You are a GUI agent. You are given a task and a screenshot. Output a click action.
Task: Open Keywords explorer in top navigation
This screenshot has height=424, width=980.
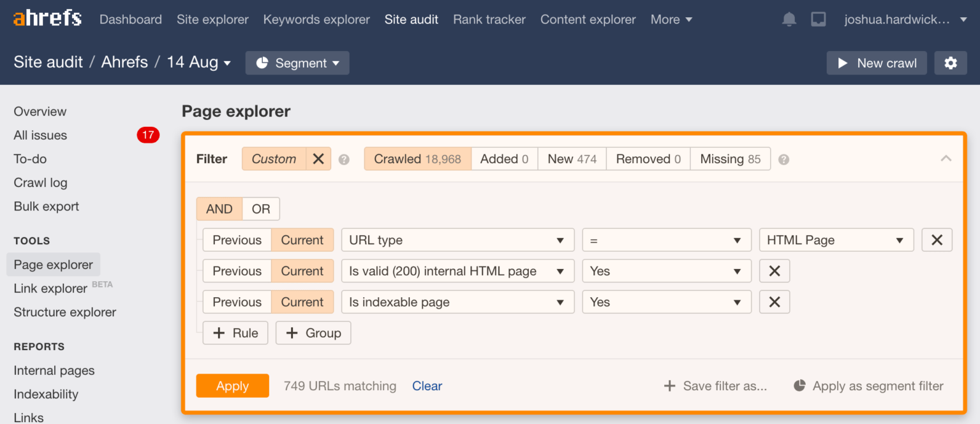(316, 20)
